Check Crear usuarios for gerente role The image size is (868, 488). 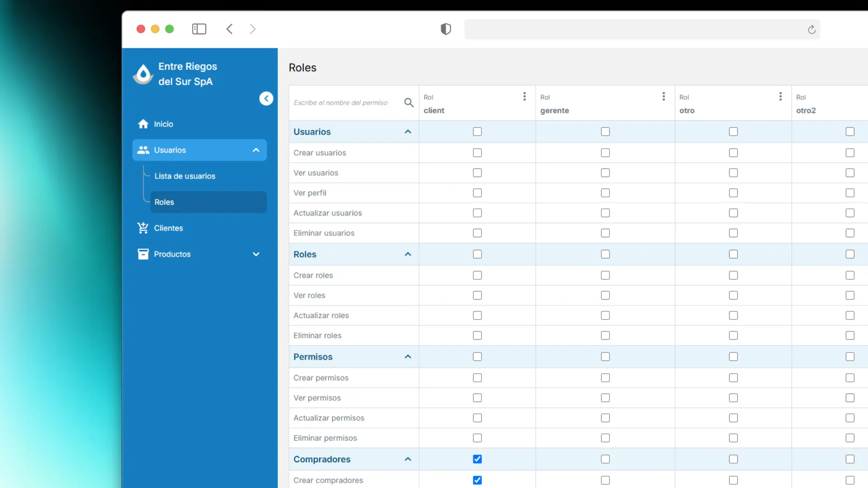pos(605,153)
